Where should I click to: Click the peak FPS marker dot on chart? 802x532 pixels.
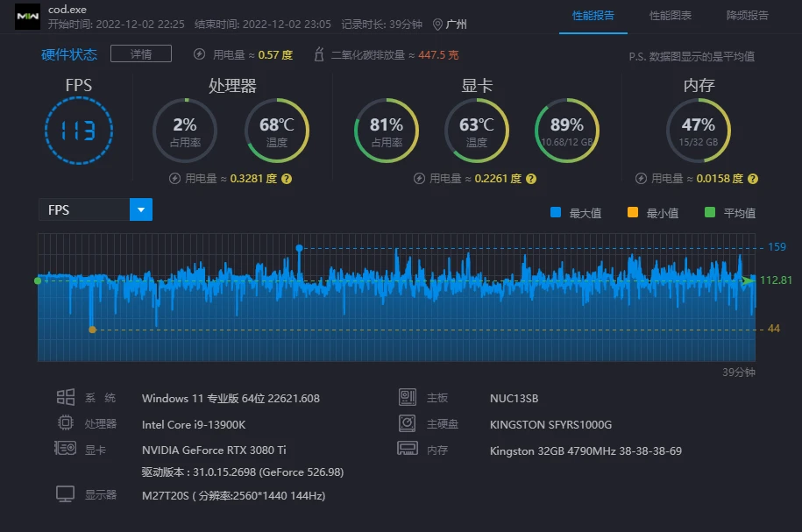coord(299,249)
